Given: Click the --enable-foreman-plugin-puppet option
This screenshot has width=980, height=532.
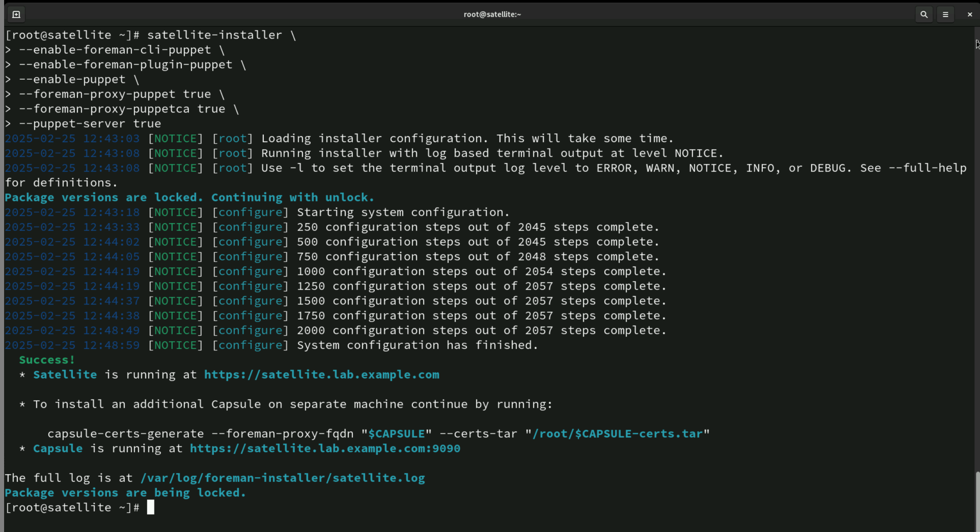Looking at the screenshot, I should tap(125, 65).
